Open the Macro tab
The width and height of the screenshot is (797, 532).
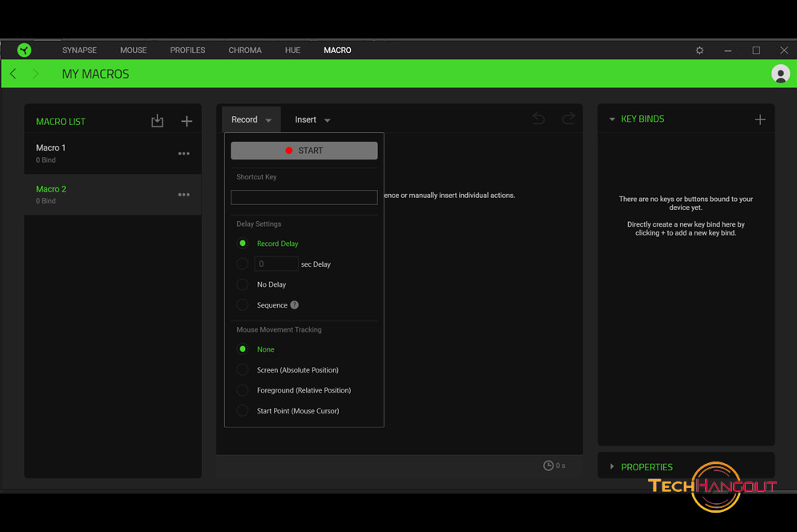tap(337, 50)
